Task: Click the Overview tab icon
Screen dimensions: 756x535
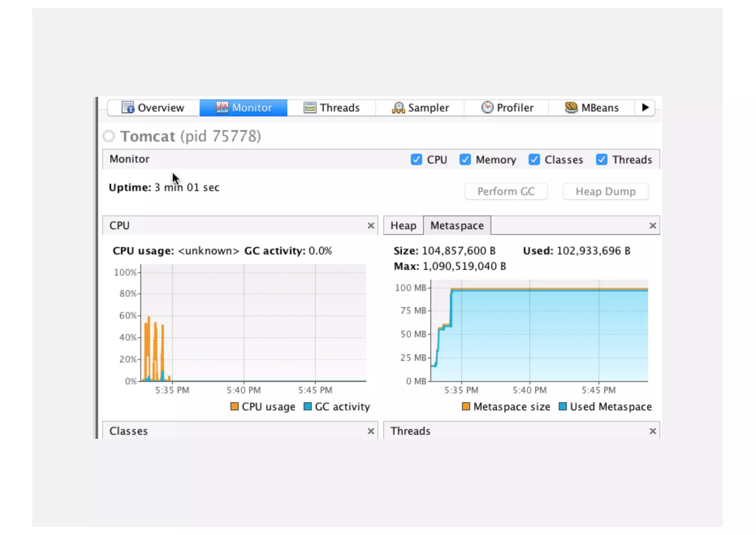Action: (x=128, y=108)
